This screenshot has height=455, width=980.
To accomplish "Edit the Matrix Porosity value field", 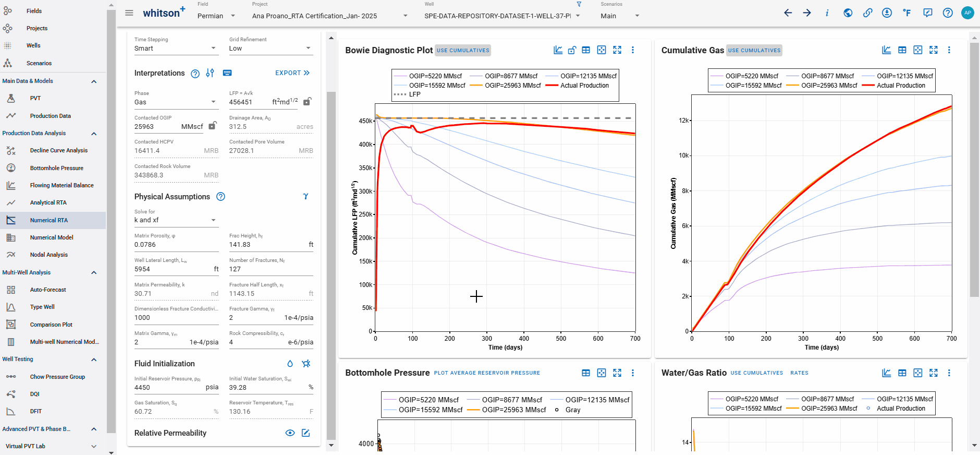I will point(176,245).
